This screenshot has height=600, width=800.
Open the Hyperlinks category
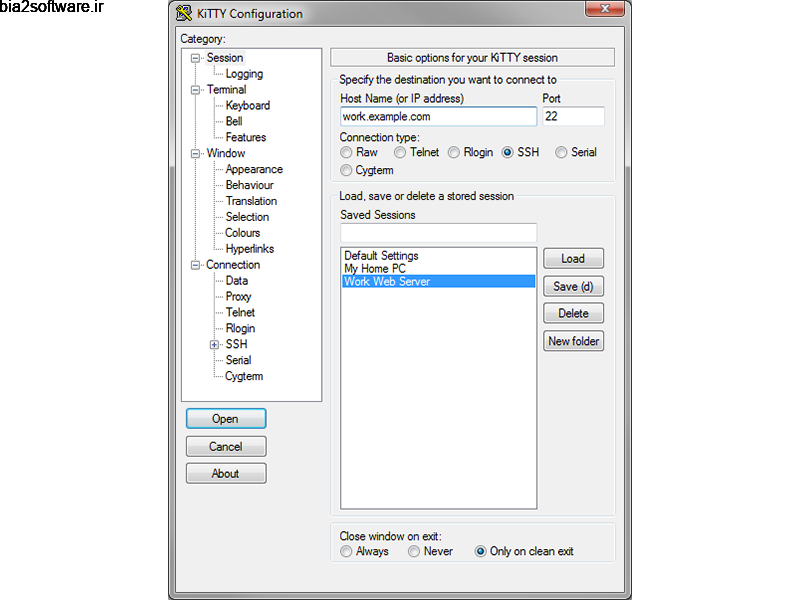pyautogui.click(x=249, y=249)
